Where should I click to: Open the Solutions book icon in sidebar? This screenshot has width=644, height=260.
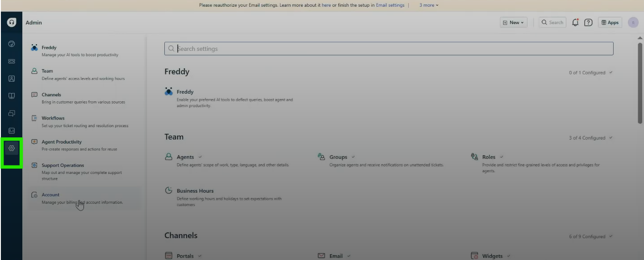coord(12,96)
